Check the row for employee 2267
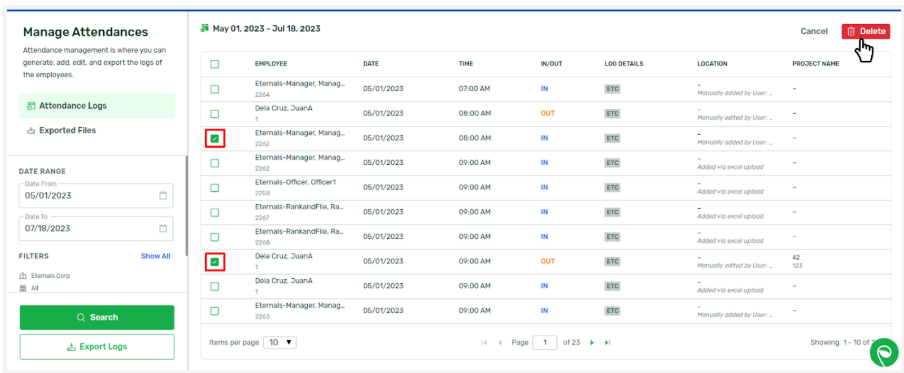Image resolution: width=904 pixels, height=373 pixels. 214,212
